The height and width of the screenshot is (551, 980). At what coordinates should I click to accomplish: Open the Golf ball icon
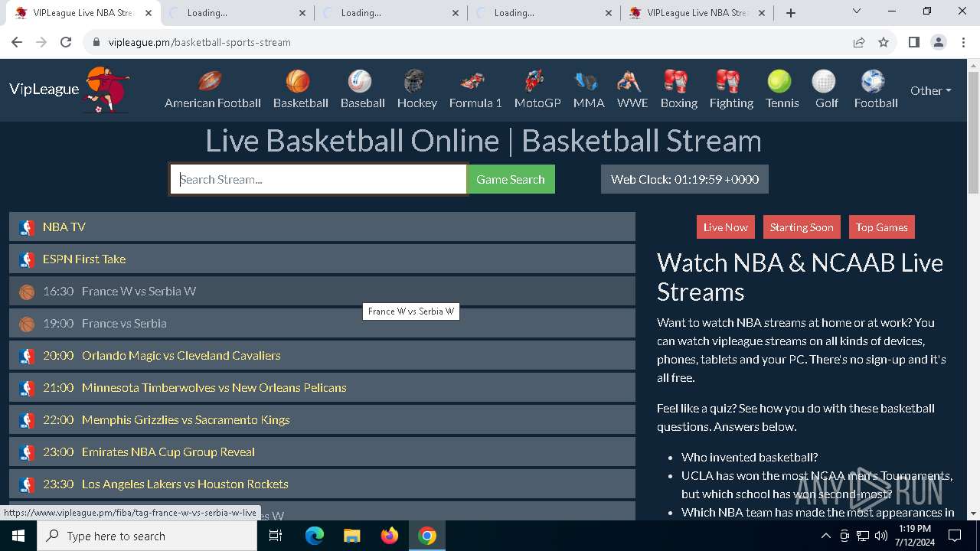coord(824,80)
